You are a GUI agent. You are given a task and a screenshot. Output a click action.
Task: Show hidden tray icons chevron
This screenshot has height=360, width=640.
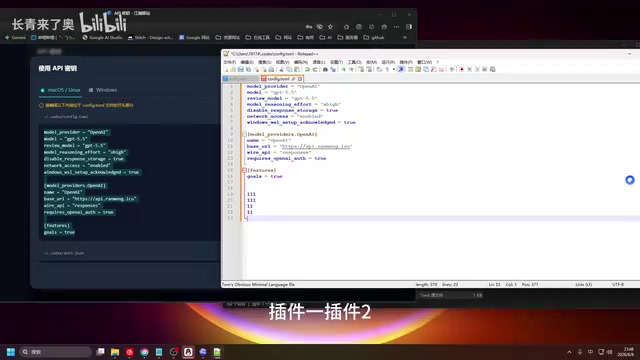point(569,352)
